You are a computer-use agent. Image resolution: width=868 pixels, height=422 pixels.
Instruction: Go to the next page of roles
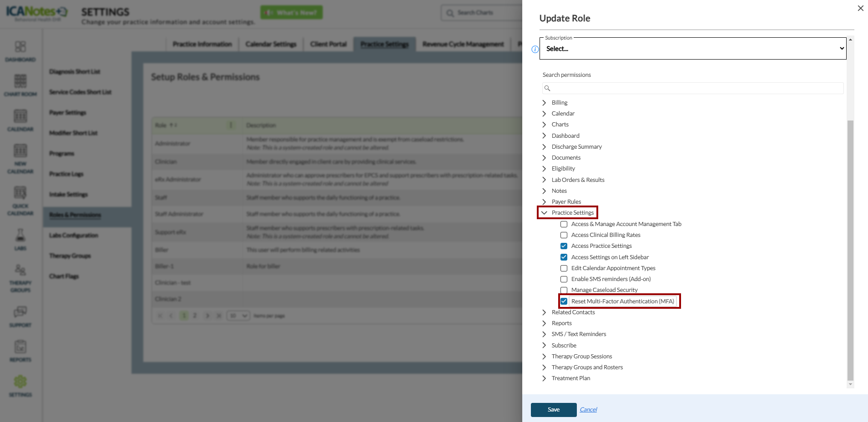(207, 316)
